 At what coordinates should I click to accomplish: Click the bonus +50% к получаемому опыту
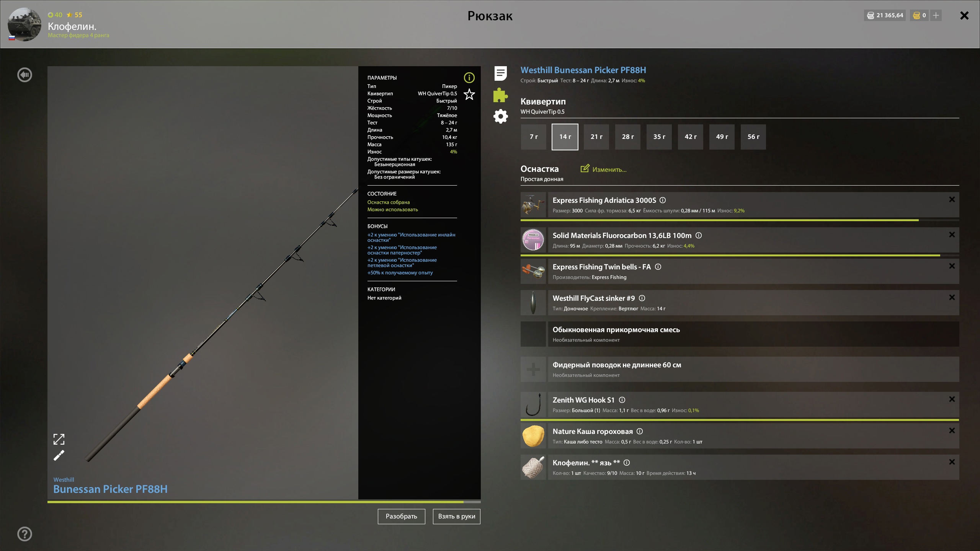pyautogui.click(x=400, y=273)
